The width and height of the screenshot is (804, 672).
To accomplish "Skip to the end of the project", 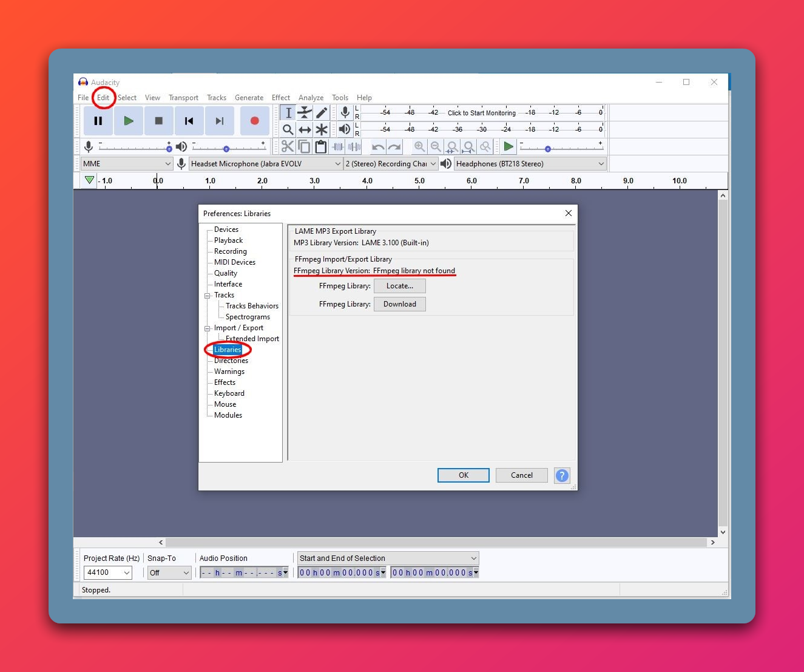I will click(x=219, y=121).
